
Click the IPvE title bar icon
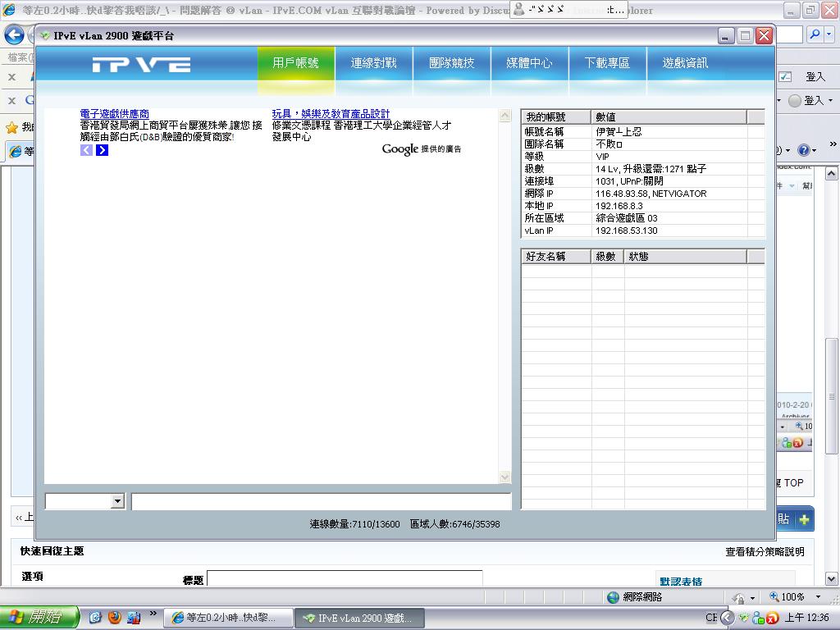coord(45,36)
